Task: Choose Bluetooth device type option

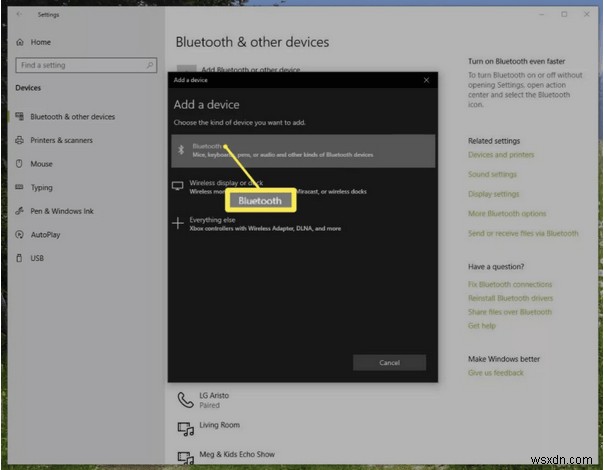Action: (303, 151)
